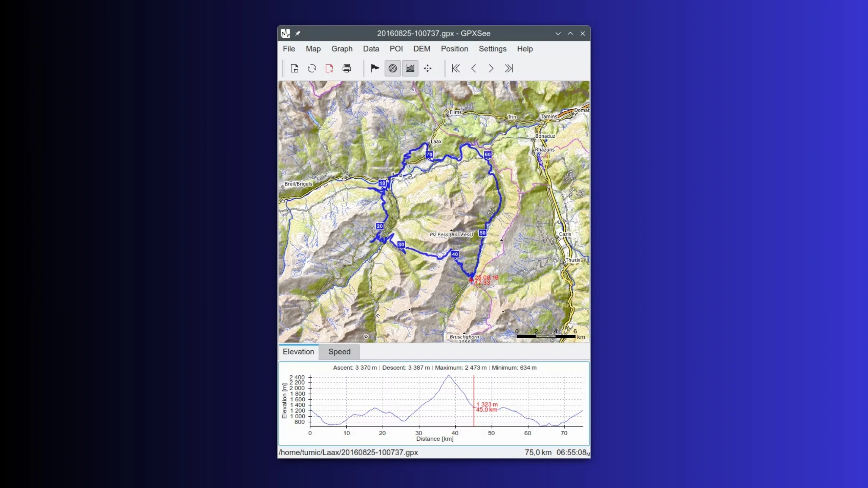Switch to the Speed graph tab
This screenshot has height=488, width=868.
(339, 352)
